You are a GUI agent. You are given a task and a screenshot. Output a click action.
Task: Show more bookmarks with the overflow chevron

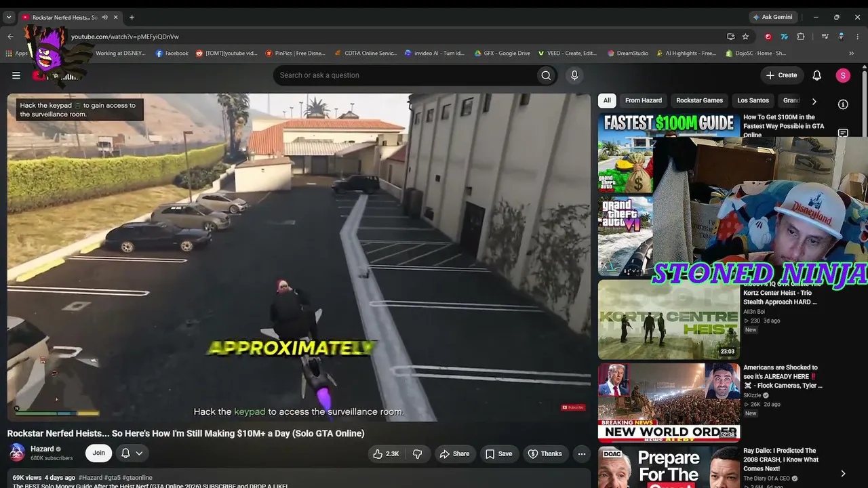pyautogui.click(x=851, y=53)
